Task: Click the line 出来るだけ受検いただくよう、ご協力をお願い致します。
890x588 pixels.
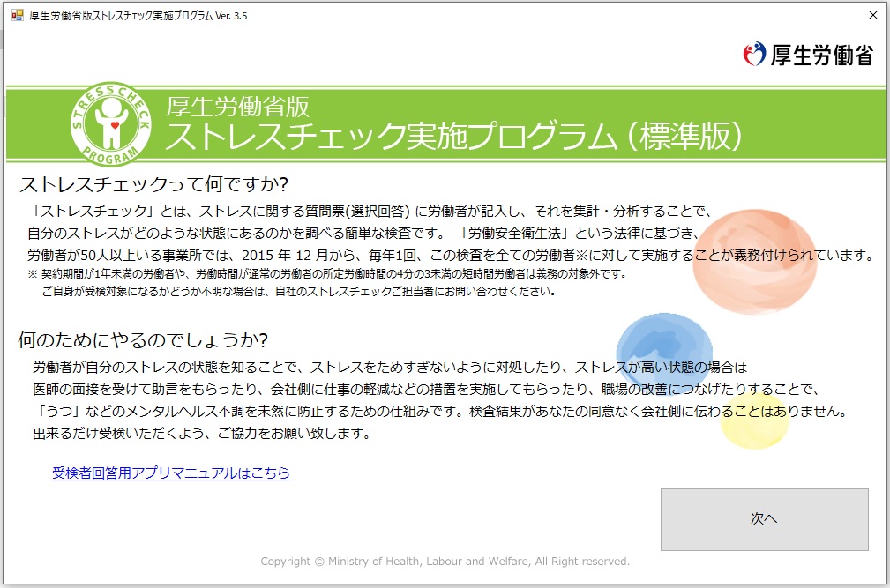Action: pyautogui.click(x=202, y=434)
